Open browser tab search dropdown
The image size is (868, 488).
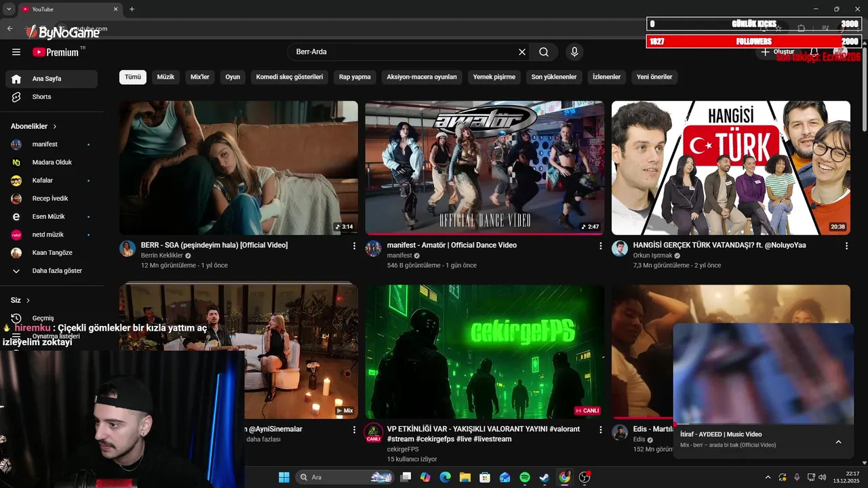(9, 9)
